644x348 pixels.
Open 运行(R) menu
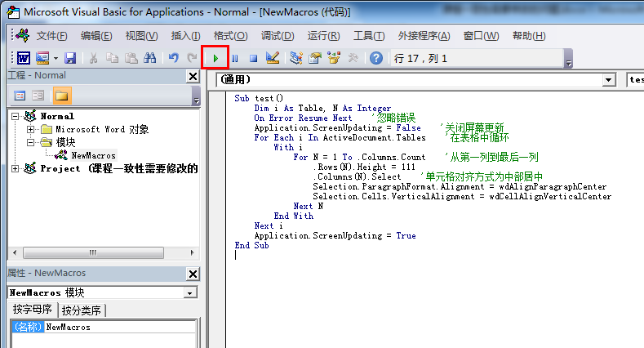[323, 36]
